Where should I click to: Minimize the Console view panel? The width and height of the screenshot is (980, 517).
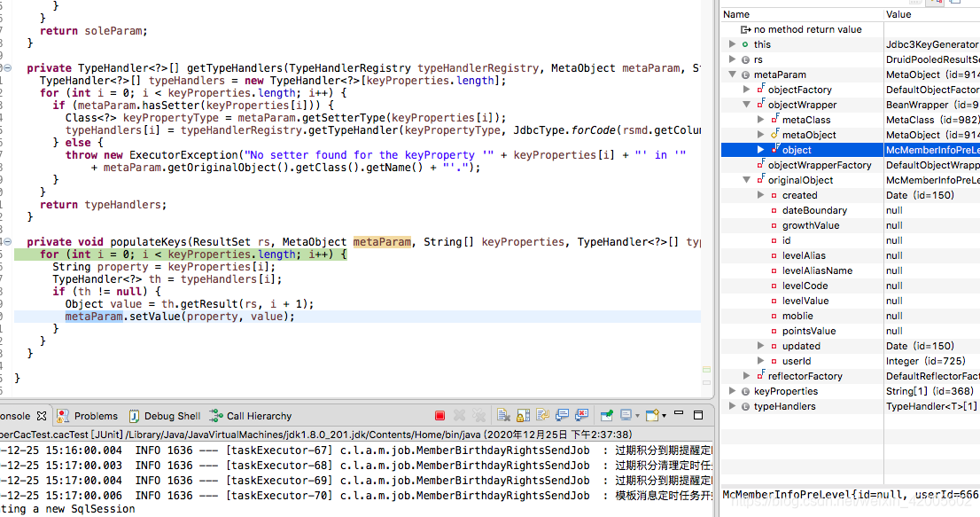click(x=679, y=412)
